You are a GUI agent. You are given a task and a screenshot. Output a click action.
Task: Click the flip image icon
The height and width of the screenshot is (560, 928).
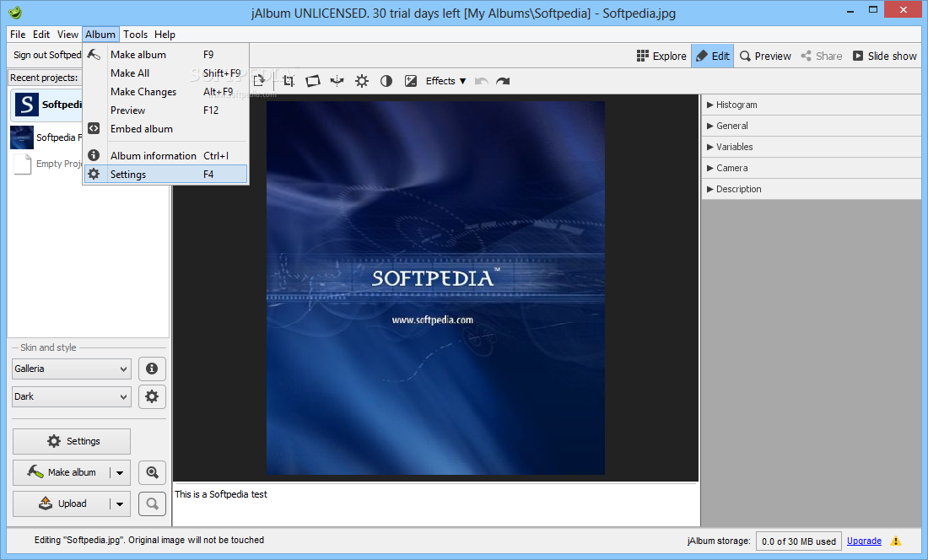337,81
